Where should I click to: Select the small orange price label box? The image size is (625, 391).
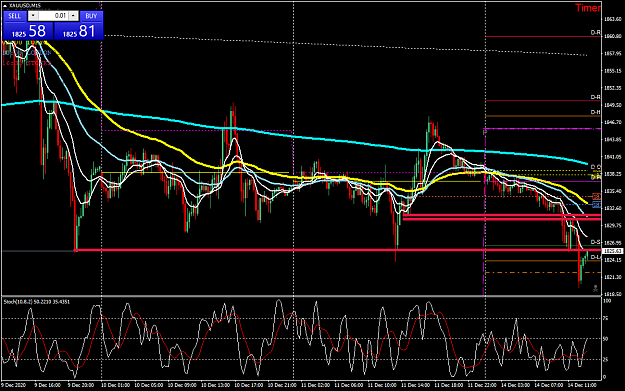click(596, 196)
